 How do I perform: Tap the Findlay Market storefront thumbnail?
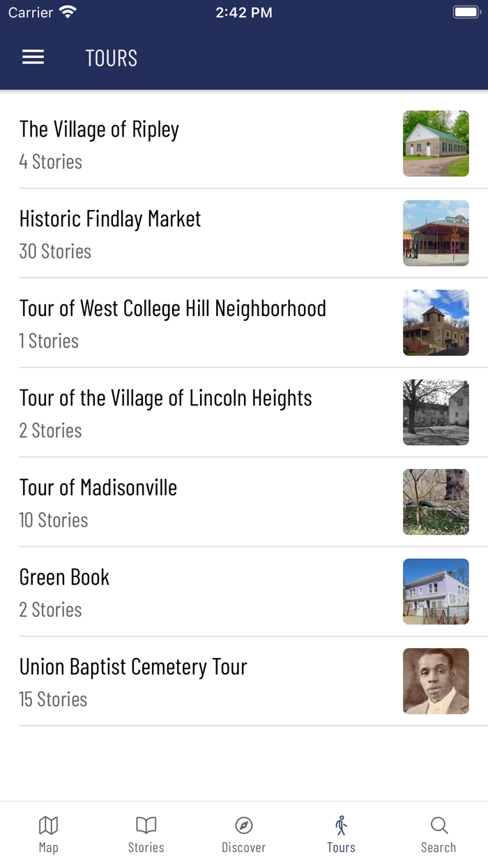coord(436,233)
